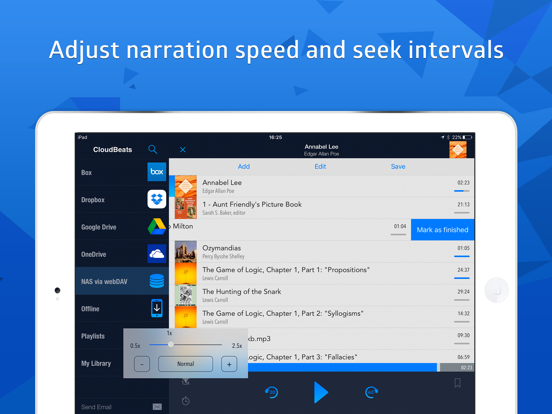Select Game of Logic Part 2 'Syllogisms'
Image resolution: width=552 pixels, height=414 pixels.
click(321, 317)
